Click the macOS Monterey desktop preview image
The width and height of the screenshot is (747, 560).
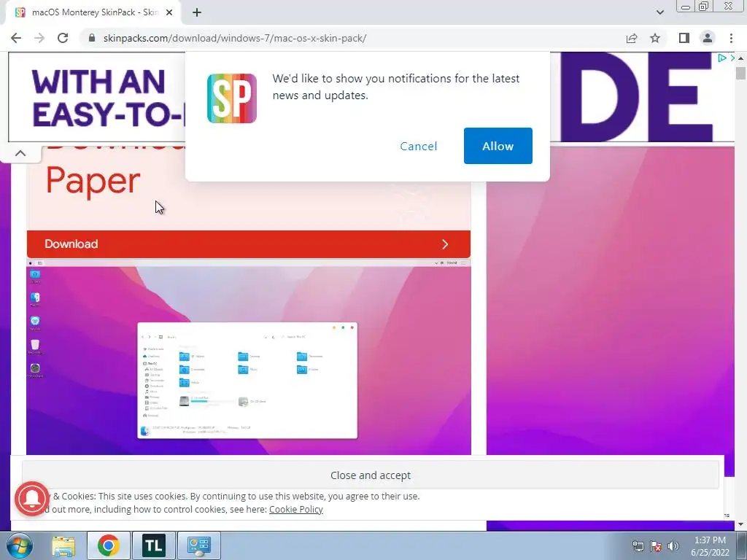click(x=248, y=357)
